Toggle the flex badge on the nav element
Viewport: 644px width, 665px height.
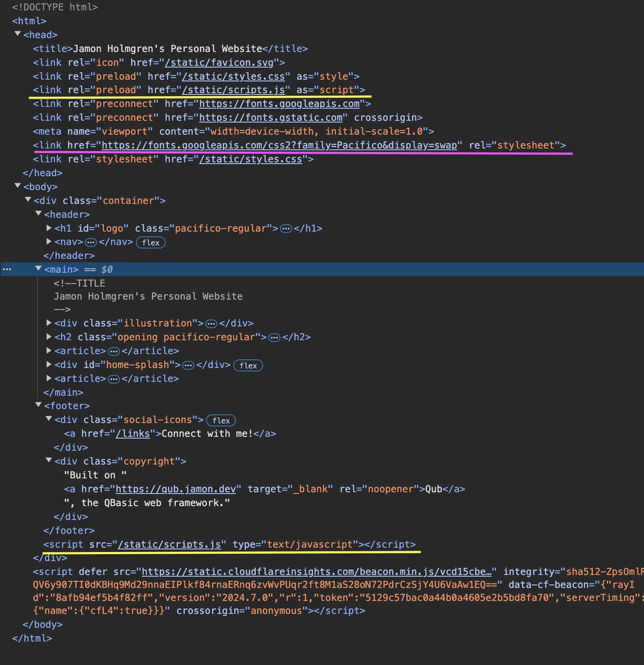tap(151, 243)
